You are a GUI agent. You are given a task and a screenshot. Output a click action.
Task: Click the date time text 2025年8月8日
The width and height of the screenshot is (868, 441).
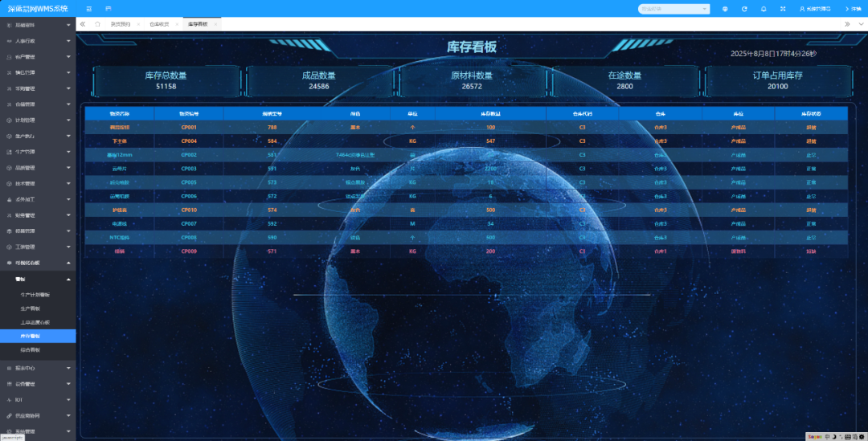773,54
